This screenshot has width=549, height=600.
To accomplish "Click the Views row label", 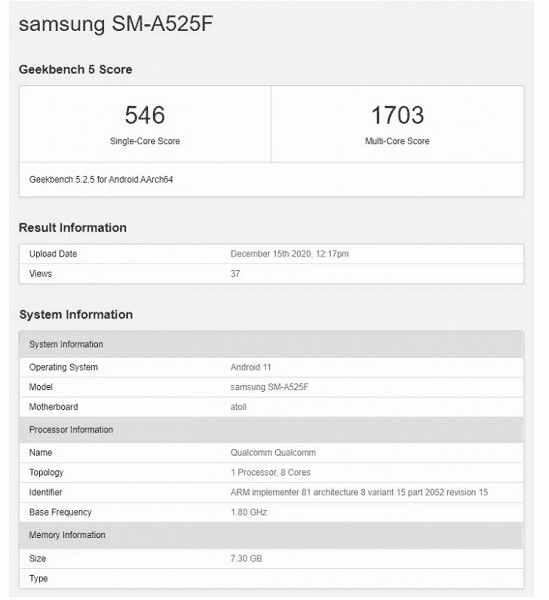I will [41, 274].
